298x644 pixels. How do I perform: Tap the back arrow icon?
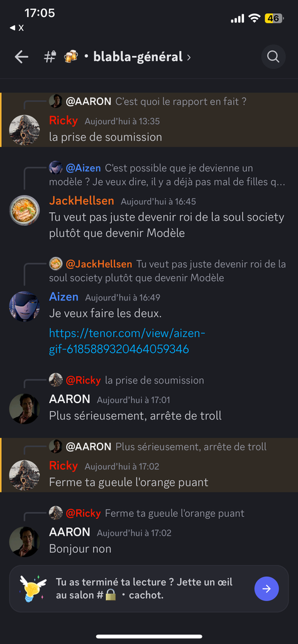pos(21,57)
